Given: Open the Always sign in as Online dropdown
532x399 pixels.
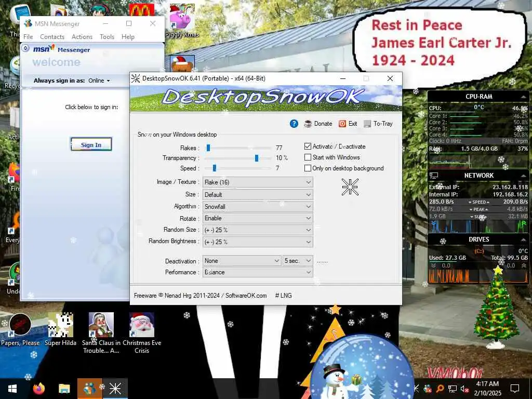Looking at the screenshot, I should coord(99,81).
